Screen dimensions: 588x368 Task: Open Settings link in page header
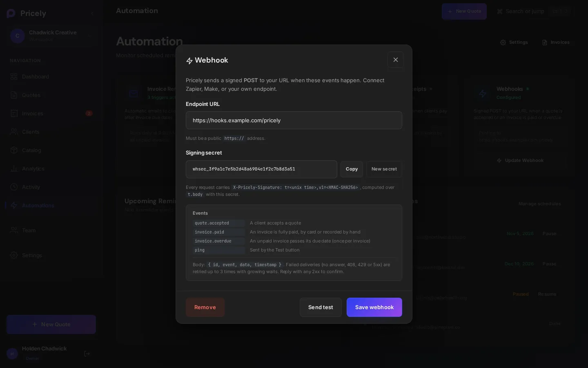tap(514, 43)
